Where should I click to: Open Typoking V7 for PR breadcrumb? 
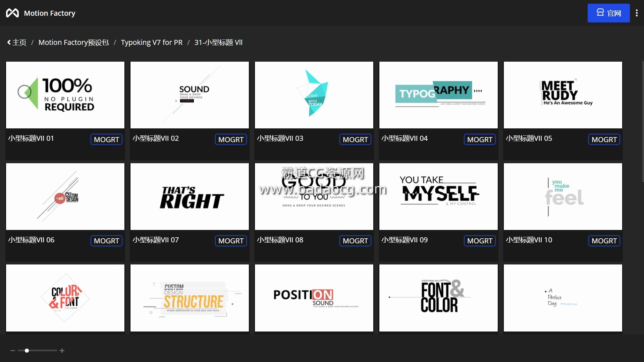tap(152, 43)
